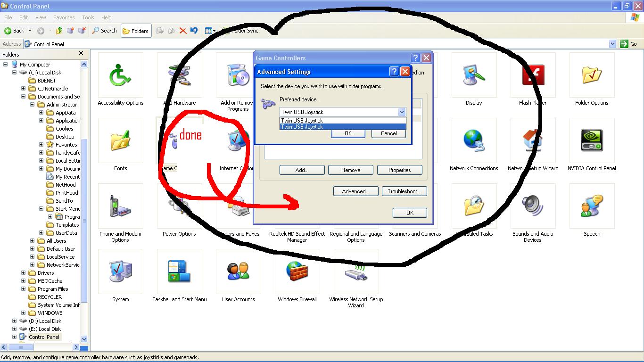Click Cancel in Advanced Settings dialog

pos(388,133)
